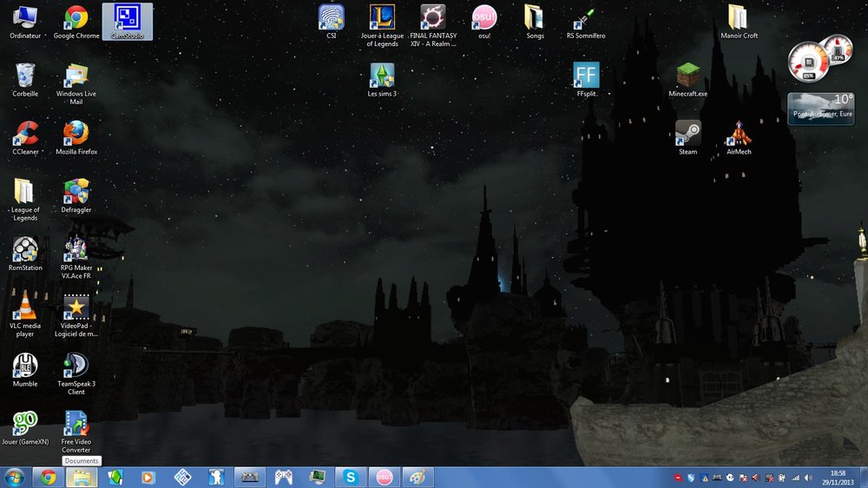The width and height of the screenshot is (868, 488).
Task: Open the volume speaker tray icon
Action: click(x=808, y=478)
